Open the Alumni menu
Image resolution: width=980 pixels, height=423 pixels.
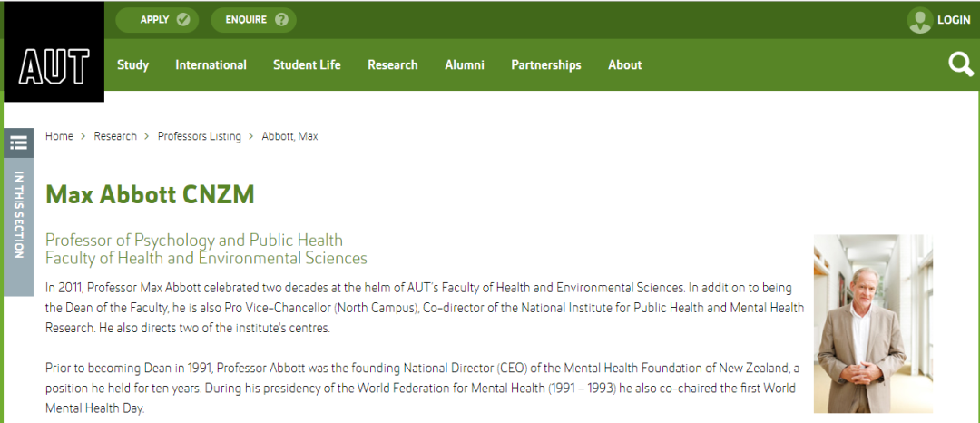(465, 65)
